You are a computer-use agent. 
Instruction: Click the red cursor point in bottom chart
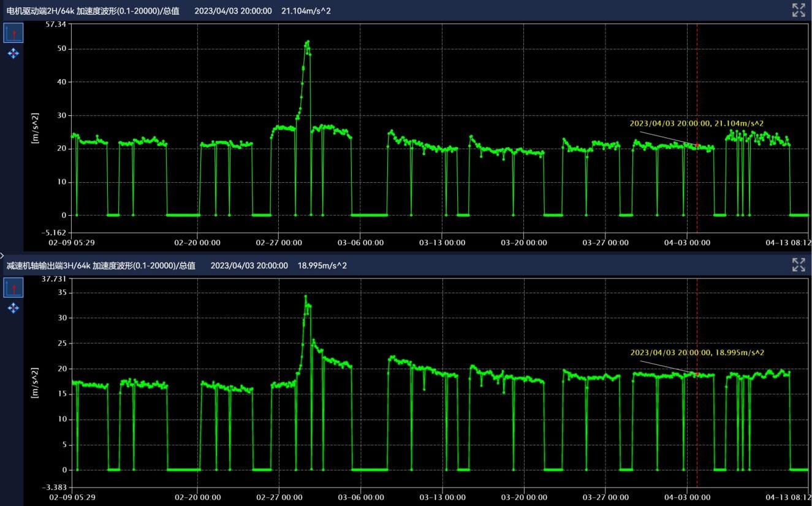tap(697, 374)
